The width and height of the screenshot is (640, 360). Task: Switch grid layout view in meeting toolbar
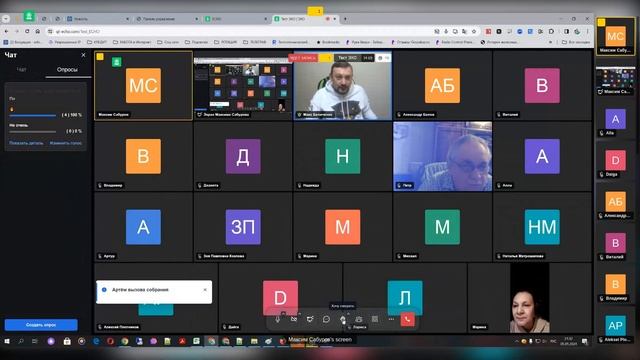click(x=375, y=319)
